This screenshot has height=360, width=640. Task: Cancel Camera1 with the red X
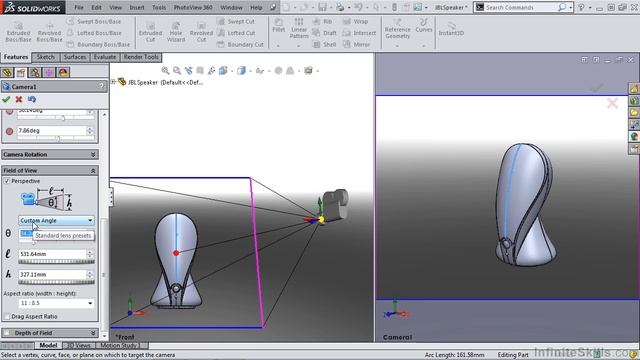(x=19, y=99)
